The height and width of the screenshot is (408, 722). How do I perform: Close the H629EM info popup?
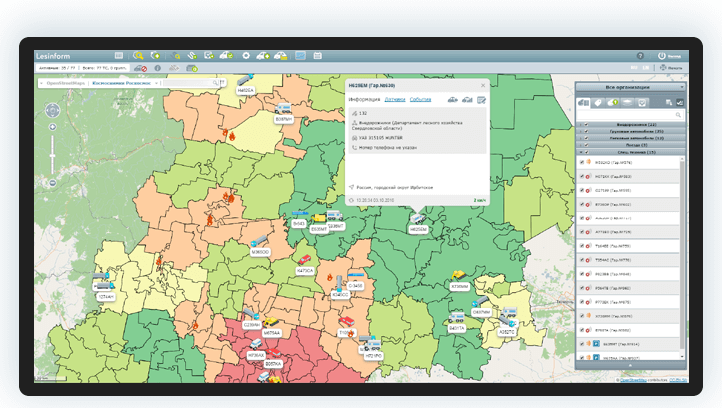point(482,86)
